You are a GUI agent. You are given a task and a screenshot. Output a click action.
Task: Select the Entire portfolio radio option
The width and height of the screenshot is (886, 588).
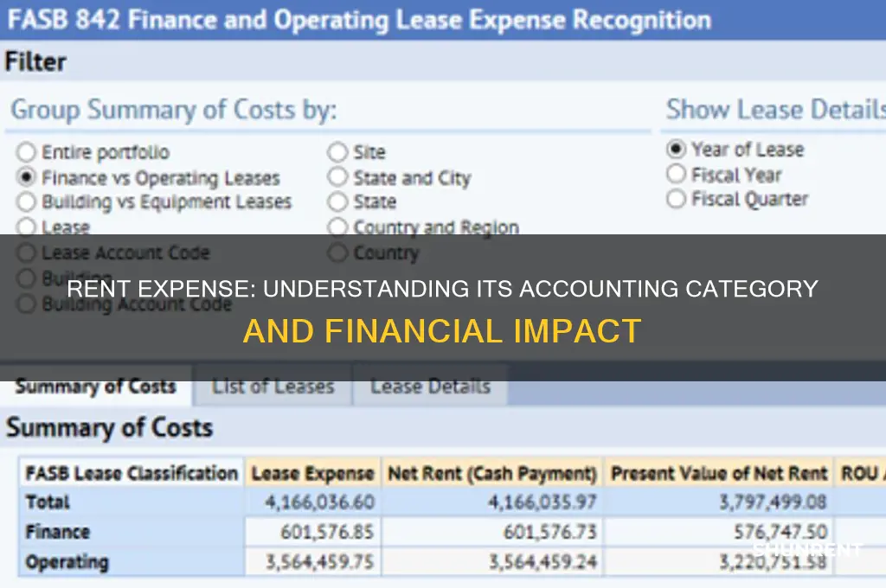[27, 152]
